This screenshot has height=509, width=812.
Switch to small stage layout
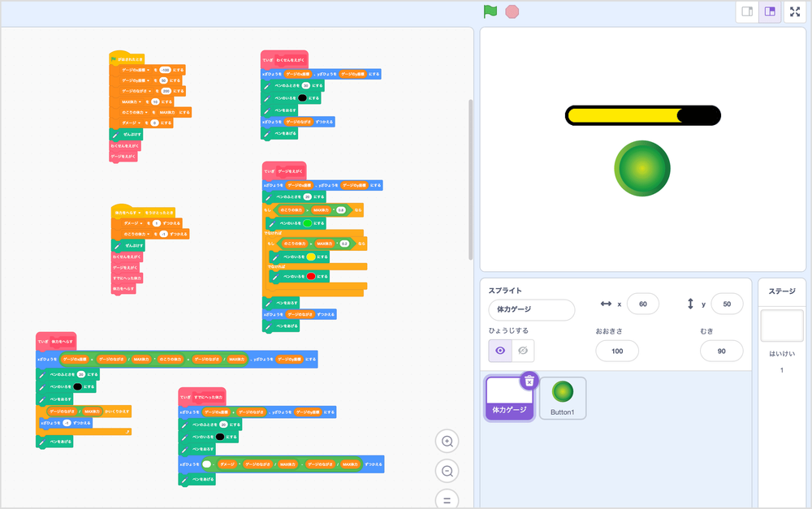pos(747,12)
